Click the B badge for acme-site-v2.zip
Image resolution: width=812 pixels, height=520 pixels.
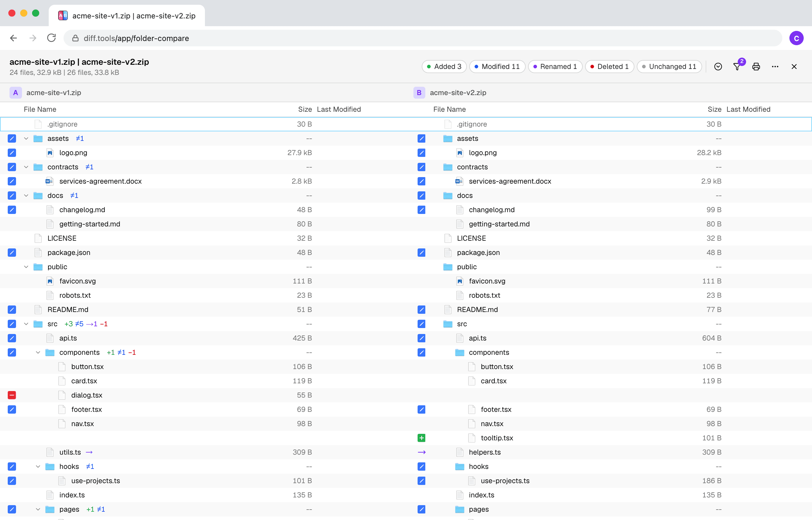419,92
